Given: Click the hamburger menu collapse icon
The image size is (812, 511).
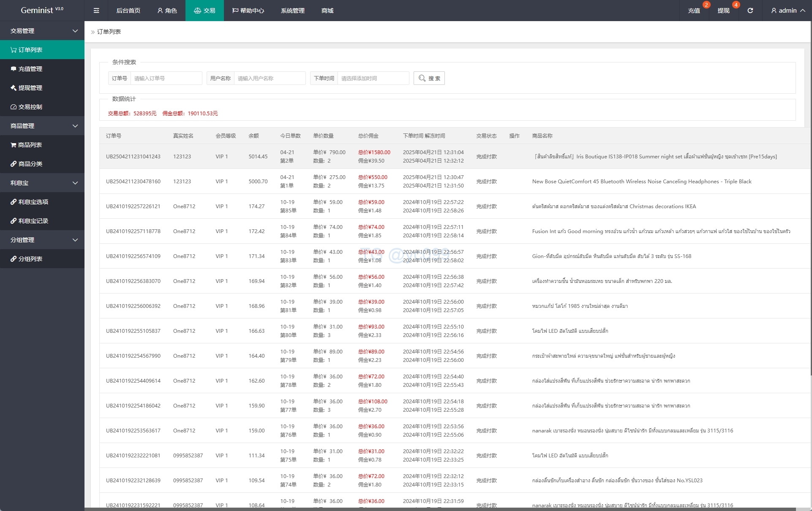Looking at the screenshot, I should [x=96, y=11].
